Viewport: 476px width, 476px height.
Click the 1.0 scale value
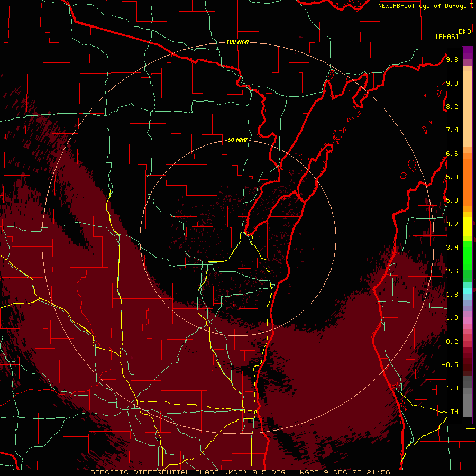452,318
